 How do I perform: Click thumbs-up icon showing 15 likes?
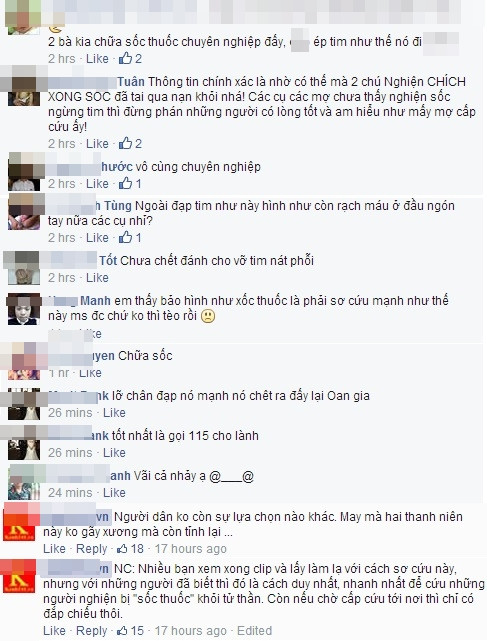pyautogui.click(x=122, y=631)
